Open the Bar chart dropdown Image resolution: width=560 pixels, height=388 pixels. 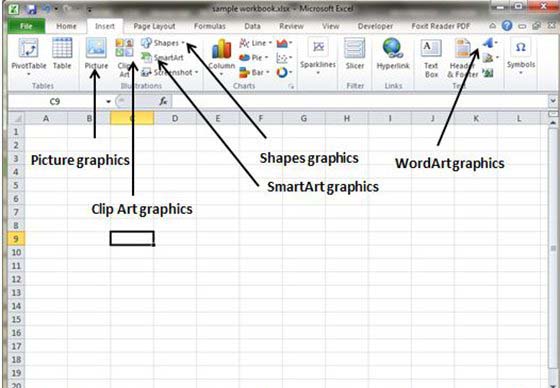click(254, 73)
